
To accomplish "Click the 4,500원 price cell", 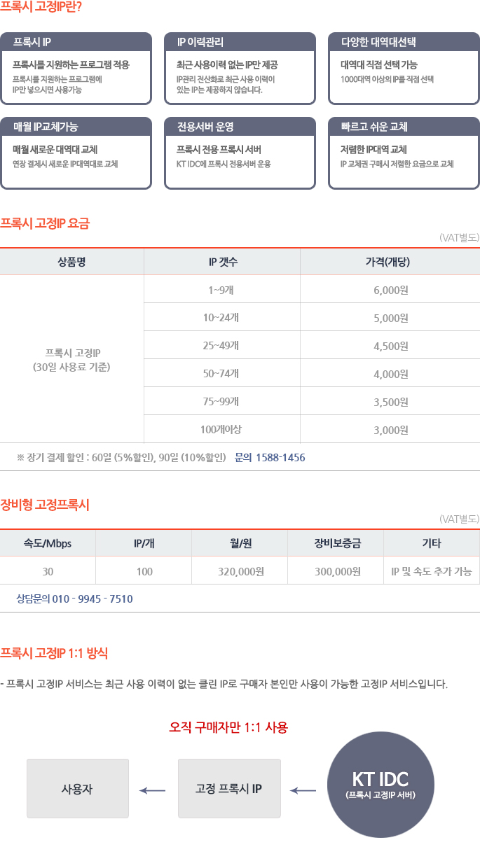I will (x=390, y=345).
